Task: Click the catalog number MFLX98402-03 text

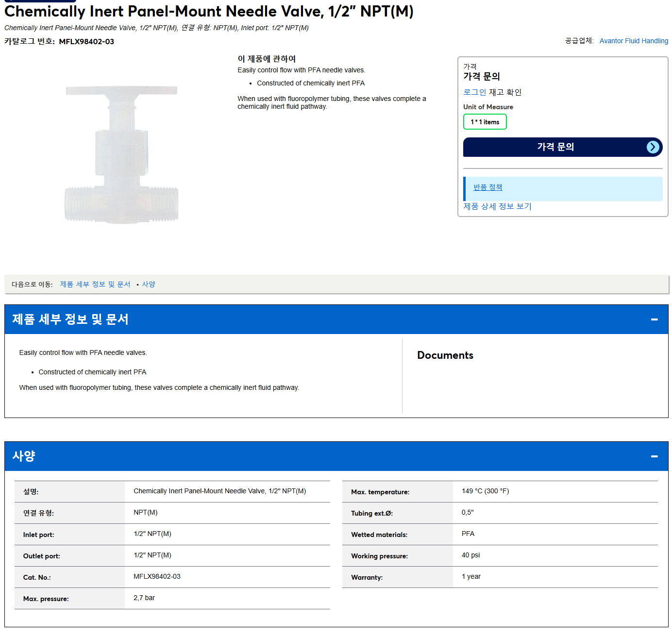Action: click(86, 42)
